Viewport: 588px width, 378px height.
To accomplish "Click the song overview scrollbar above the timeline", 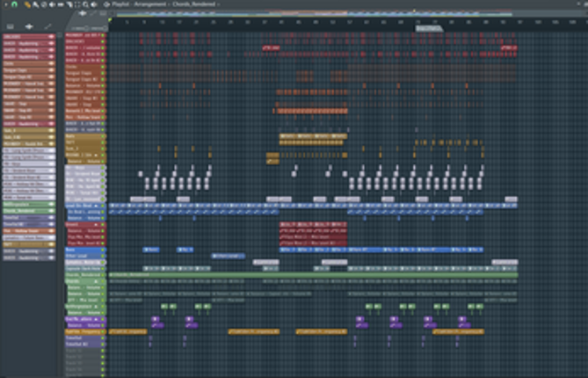I will 315,15.
